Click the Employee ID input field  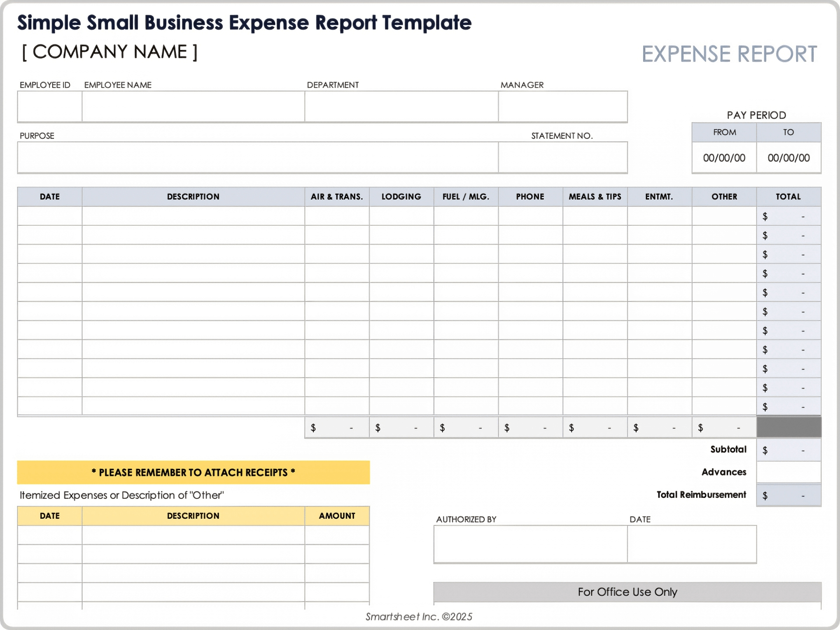coord(49,106)
